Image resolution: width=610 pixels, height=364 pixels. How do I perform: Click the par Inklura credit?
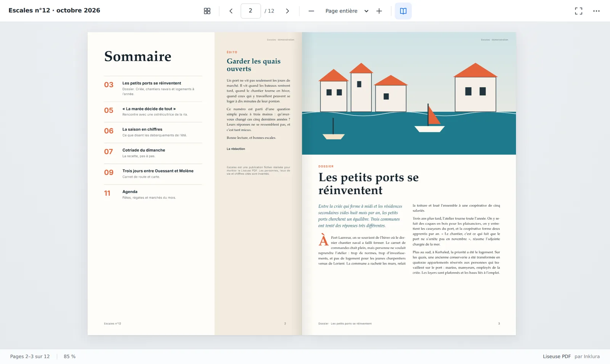tap(587, 356)
